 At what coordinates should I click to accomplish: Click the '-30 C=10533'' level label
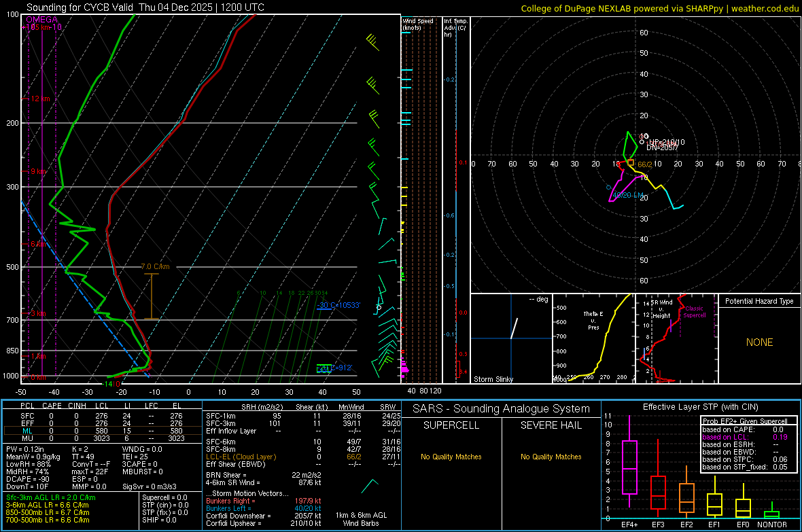coord(338,305)
